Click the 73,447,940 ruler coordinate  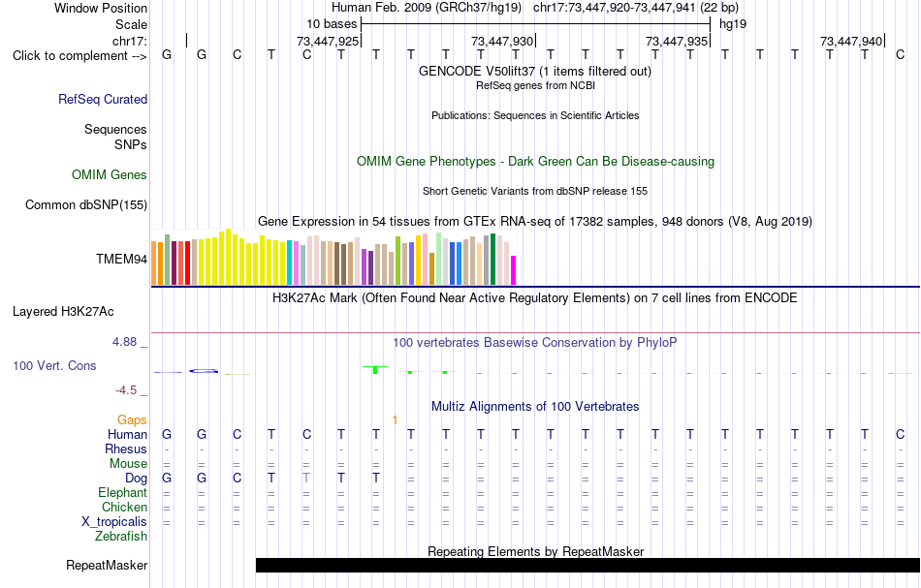coord(851,41)
